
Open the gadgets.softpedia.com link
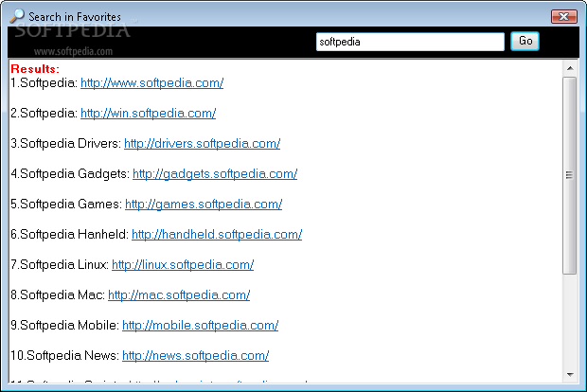[x=215, y=173]
